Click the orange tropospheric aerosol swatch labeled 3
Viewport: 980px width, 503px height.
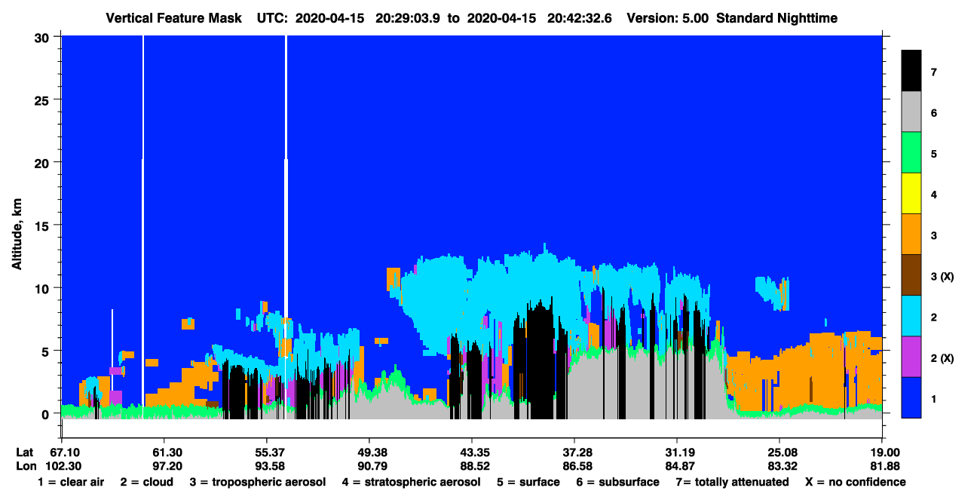click(x=911, y=235)
